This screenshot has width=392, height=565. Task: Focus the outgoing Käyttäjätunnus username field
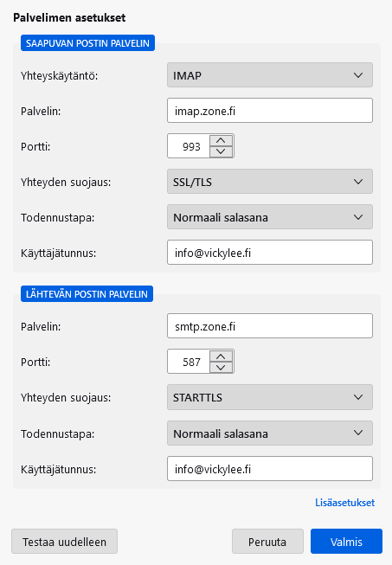[270, 469]
